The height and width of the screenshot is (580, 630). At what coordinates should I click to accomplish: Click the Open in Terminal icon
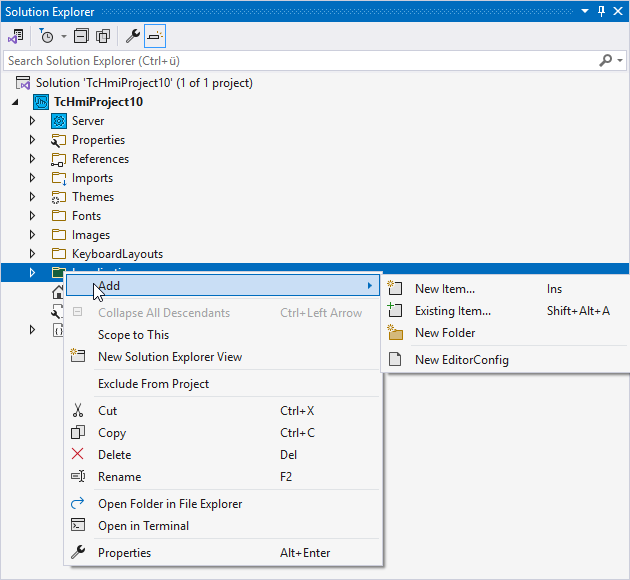click(78, 525)
